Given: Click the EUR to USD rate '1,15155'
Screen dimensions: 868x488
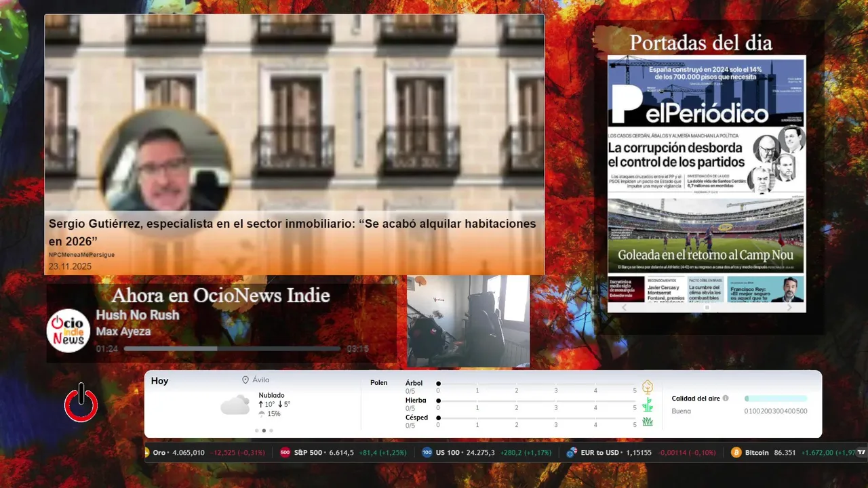Looking at the screenshot, I should (637, 453).
